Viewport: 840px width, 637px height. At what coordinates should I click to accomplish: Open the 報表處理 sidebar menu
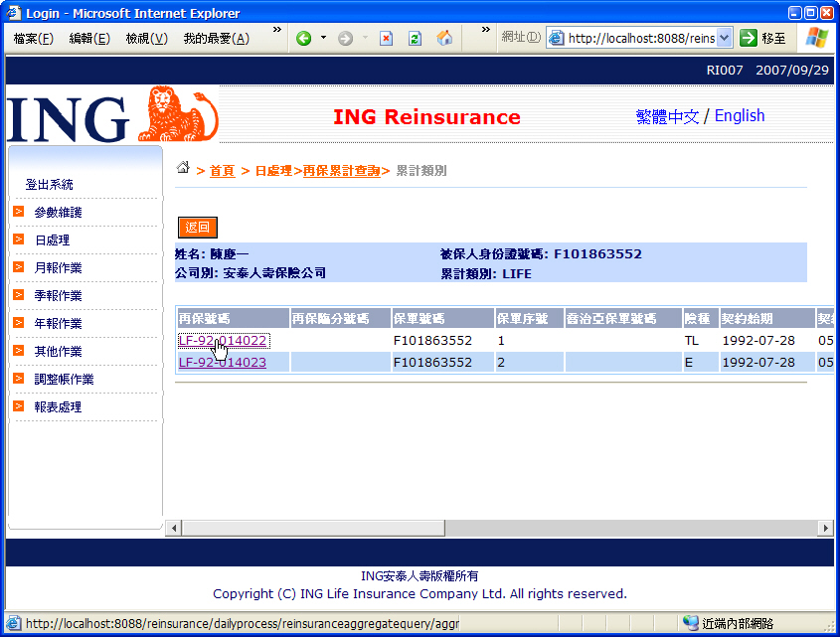pyautogui.click(x=59, y=407)
